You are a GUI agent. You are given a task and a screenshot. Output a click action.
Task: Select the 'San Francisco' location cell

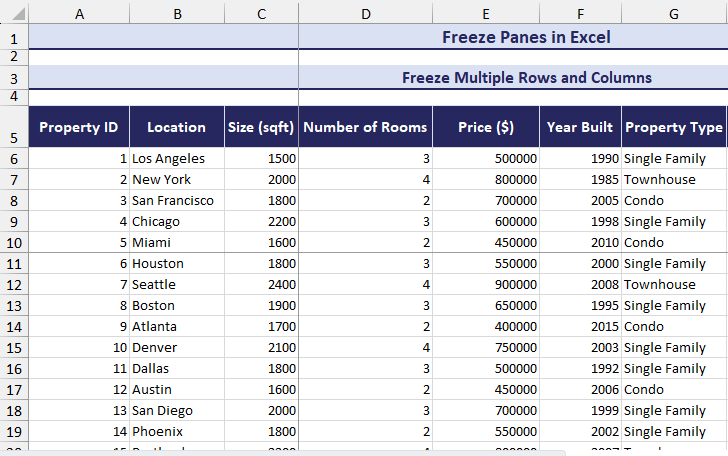(176, 200)
